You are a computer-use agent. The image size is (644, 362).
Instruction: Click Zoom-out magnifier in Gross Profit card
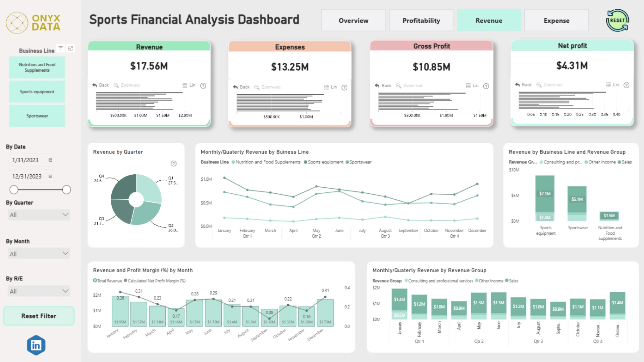(398, 86)
